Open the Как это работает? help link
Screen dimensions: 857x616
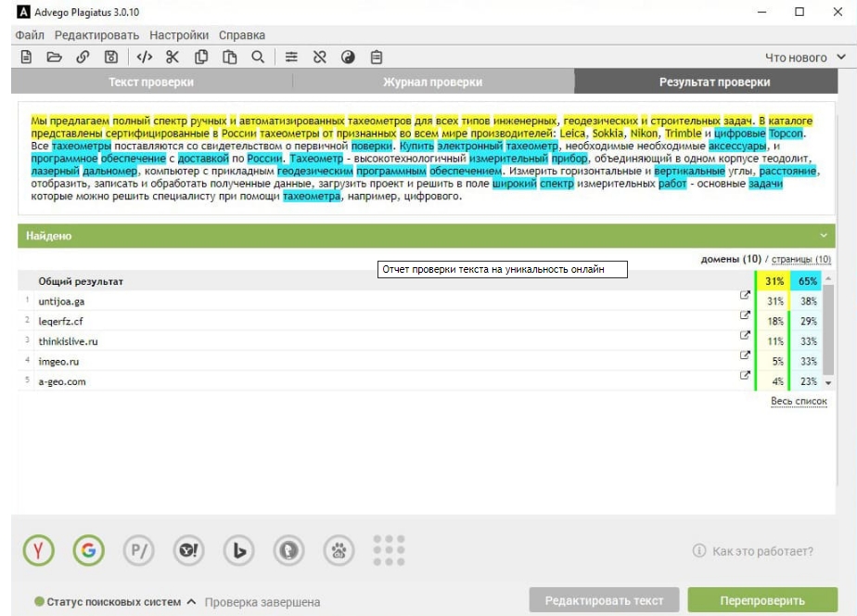(x=762, y=551)
